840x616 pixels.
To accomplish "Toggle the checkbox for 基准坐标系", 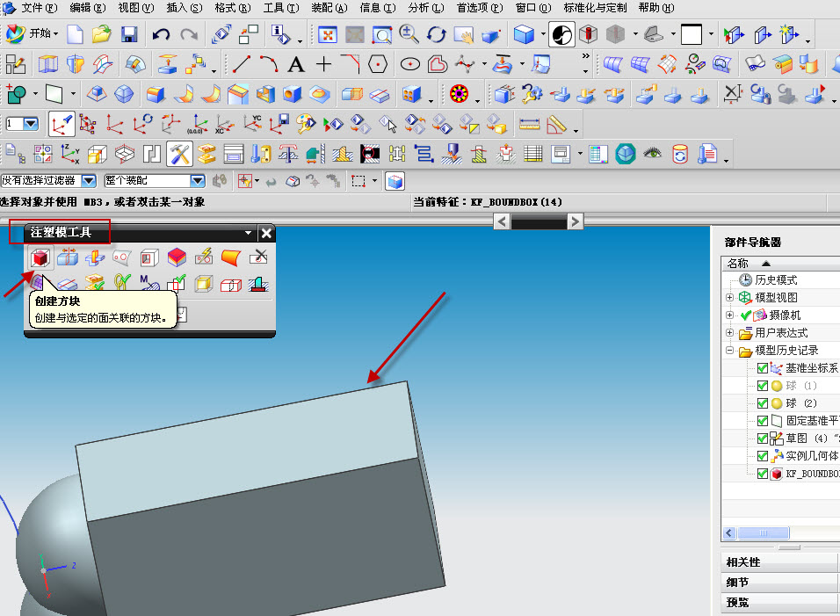I will click(x=763, y=368).
